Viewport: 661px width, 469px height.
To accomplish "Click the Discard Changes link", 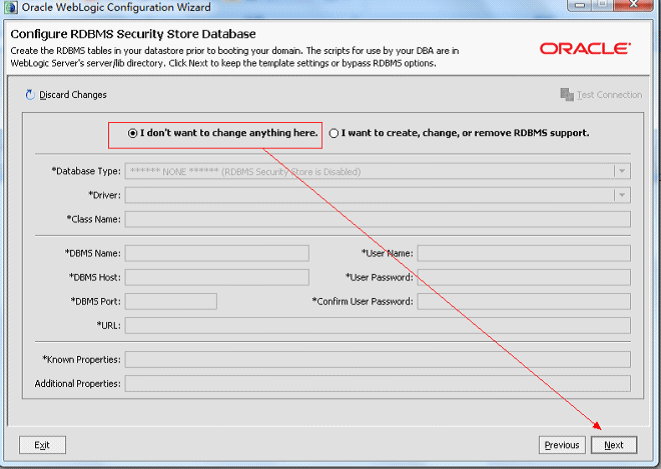I will click(73, 95).
